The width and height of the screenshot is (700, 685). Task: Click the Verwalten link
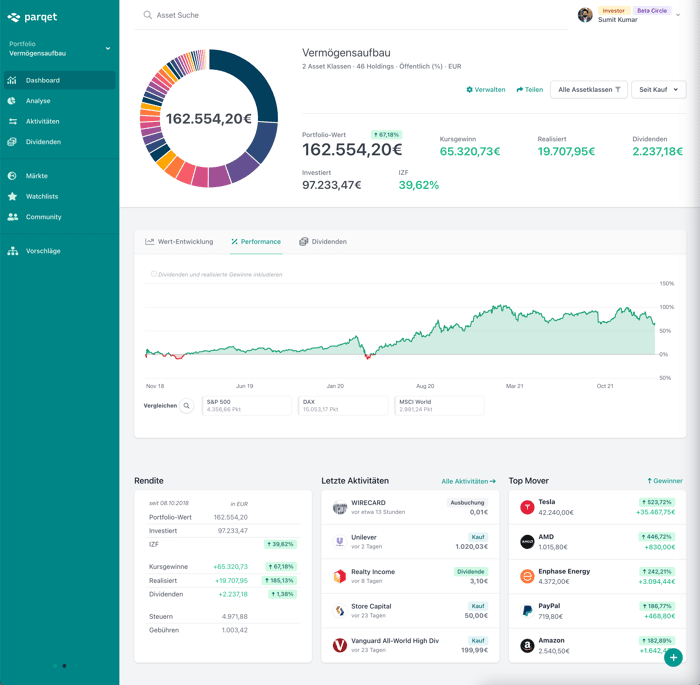coord(486,90)
